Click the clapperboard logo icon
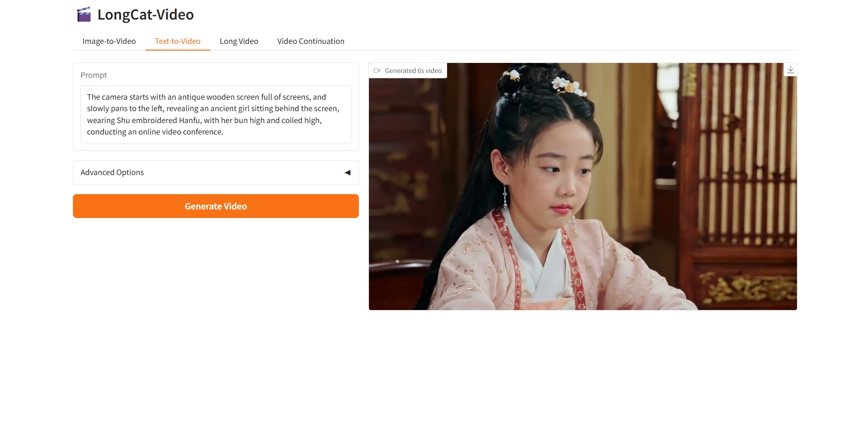Viewport: 868px width, 425px height. point(84,14)
